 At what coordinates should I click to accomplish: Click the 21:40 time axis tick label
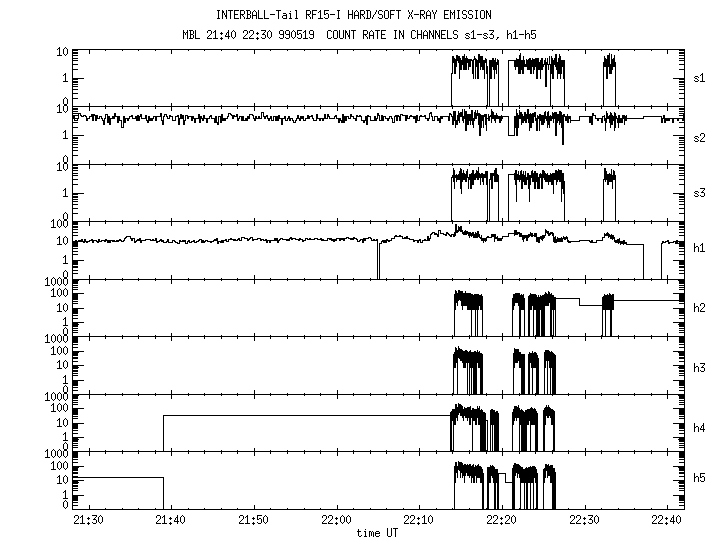171,521
